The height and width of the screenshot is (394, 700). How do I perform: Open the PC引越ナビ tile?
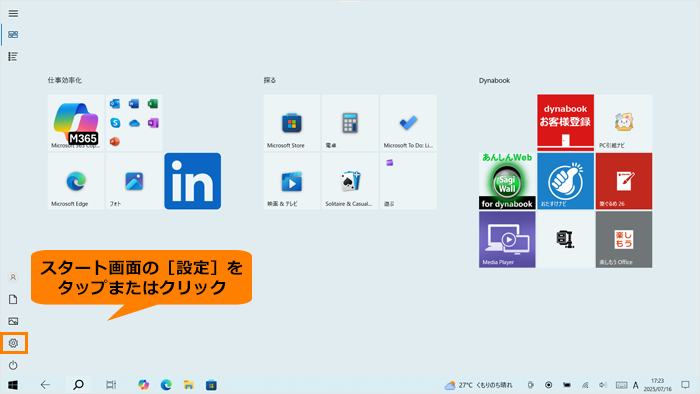click(x=624, y=123)
